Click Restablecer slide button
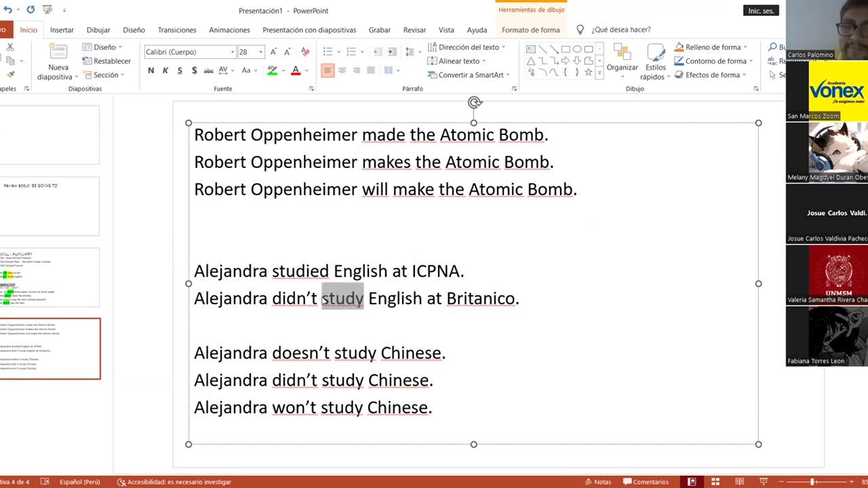The height and width of the screenshot is (488, 868). point(106,61)
